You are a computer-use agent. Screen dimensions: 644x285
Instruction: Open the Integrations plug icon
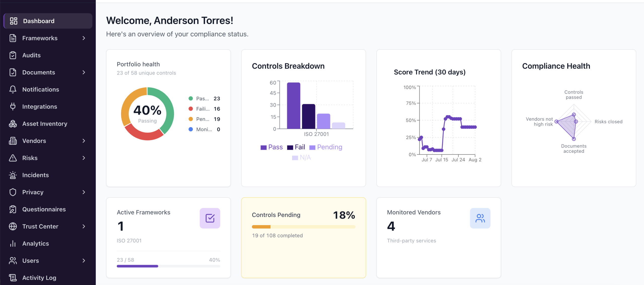[x=13, y=106]
